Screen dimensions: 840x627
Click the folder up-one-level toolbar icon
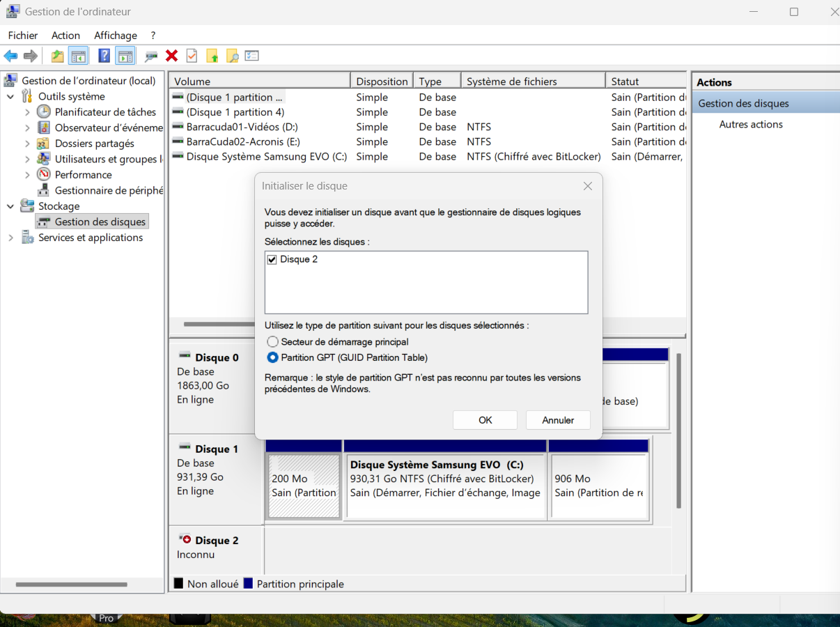point(58,56)
